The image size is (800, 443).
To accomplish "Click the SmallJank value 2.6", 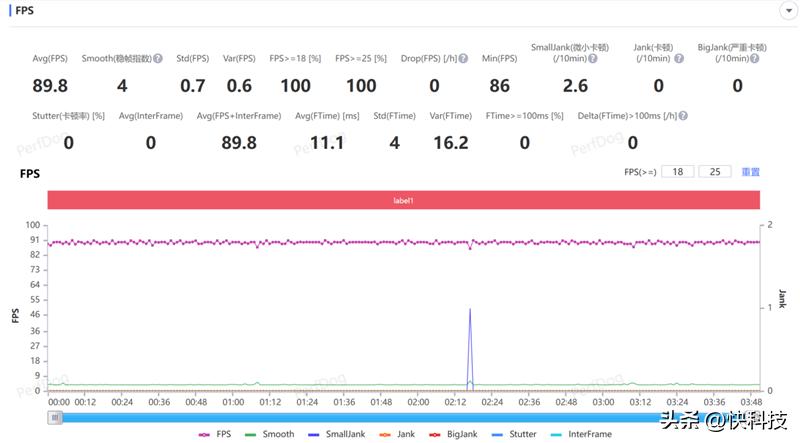I will click(576, 86).
